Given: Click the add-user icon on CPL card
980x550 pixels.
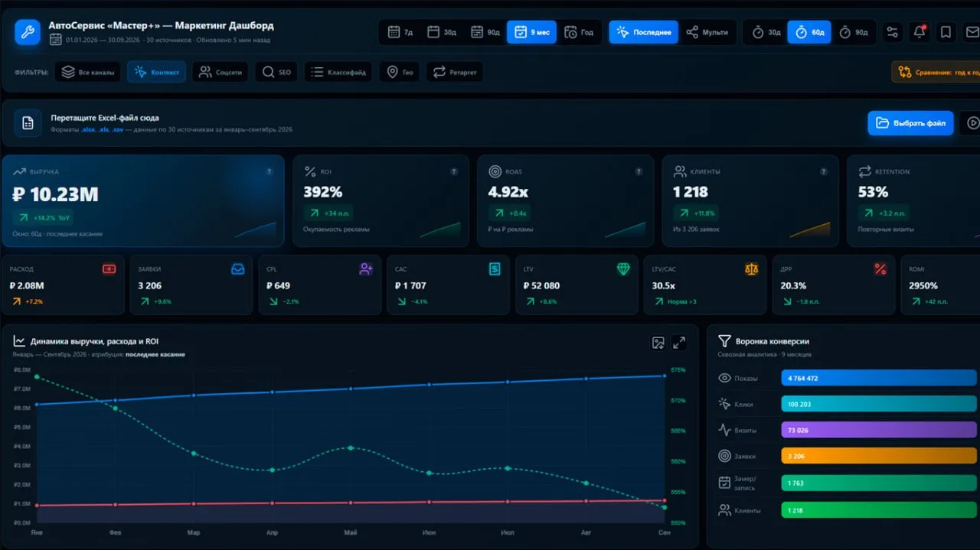Looking at the screenshot, I should [x=366, y=269].
